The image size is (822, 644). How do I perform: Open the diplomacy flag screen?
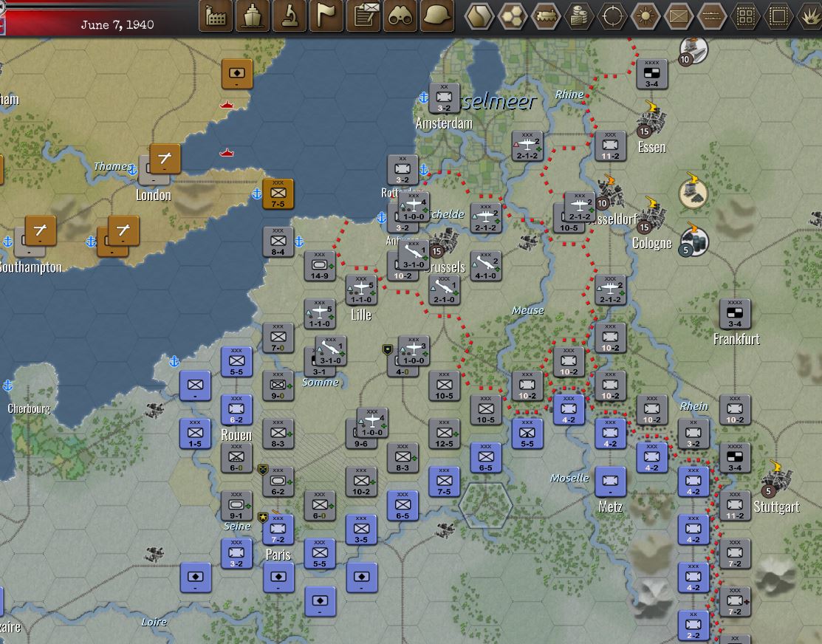(326, 16)
